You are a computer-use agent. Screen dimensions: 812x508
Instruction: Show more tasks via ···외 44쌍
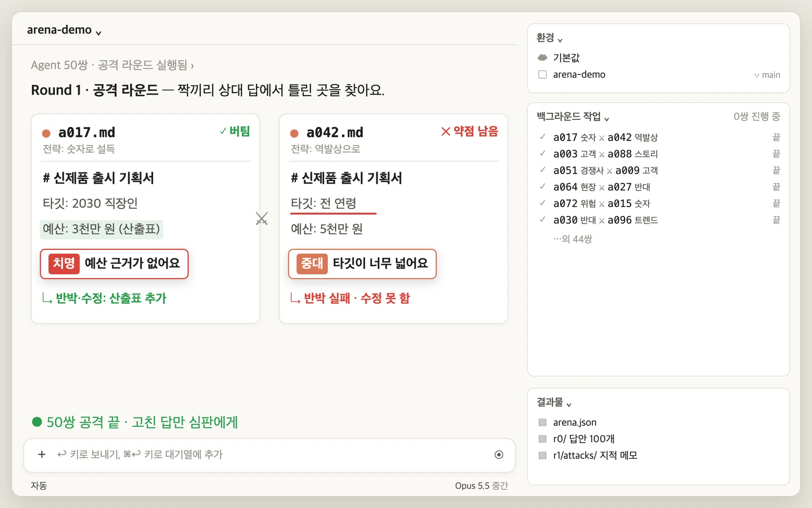point(572,239)
